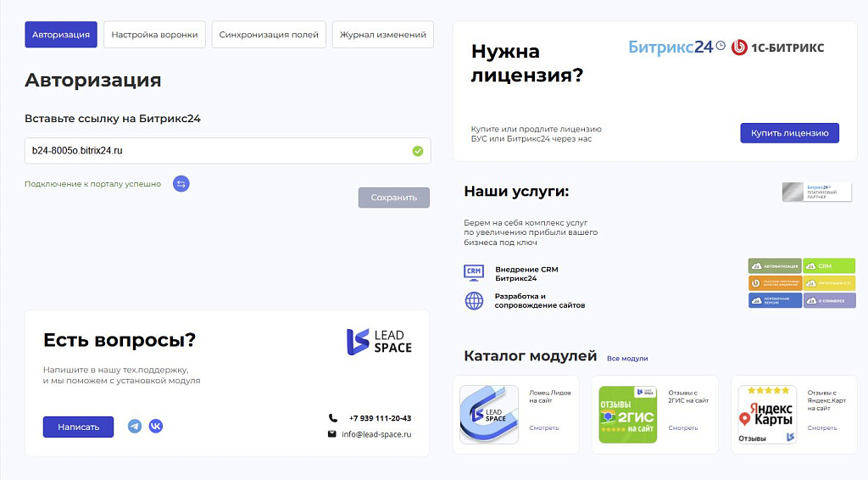Click the CRM monitor icon
Viewport: 868px width, 480px height.
473,273
